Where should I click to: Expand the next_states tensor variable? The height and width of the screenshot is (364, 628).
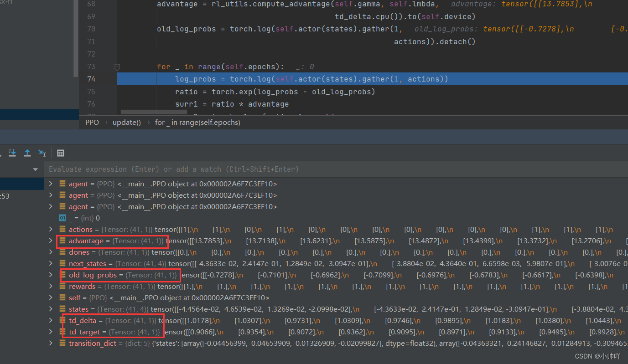51,263
